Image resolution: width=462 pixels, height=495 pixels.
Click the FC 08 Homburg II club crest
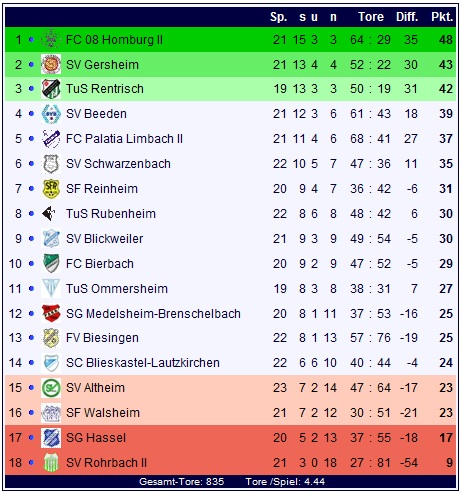[51, 39]
